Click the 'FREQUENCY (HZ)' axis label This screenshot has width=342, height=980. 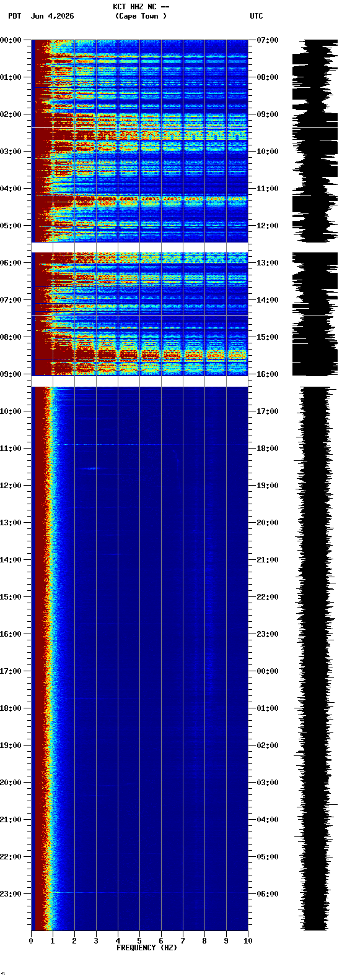click(x=147, y=948)
